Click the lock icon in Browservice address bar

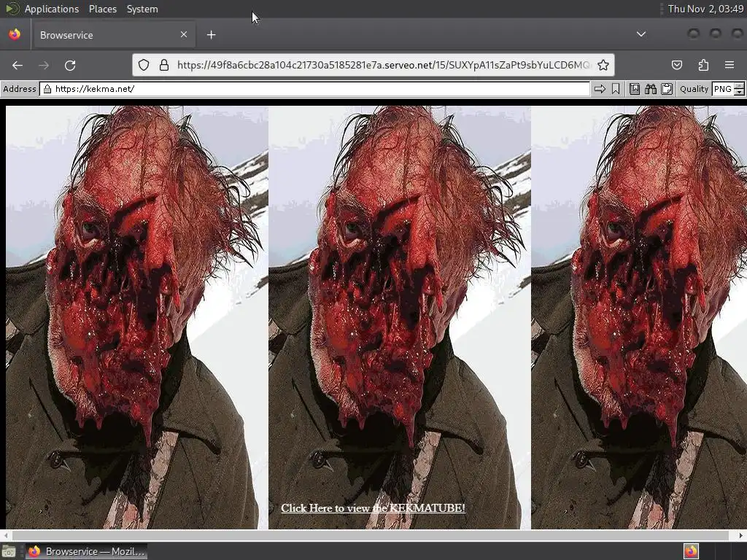(47, 89)
